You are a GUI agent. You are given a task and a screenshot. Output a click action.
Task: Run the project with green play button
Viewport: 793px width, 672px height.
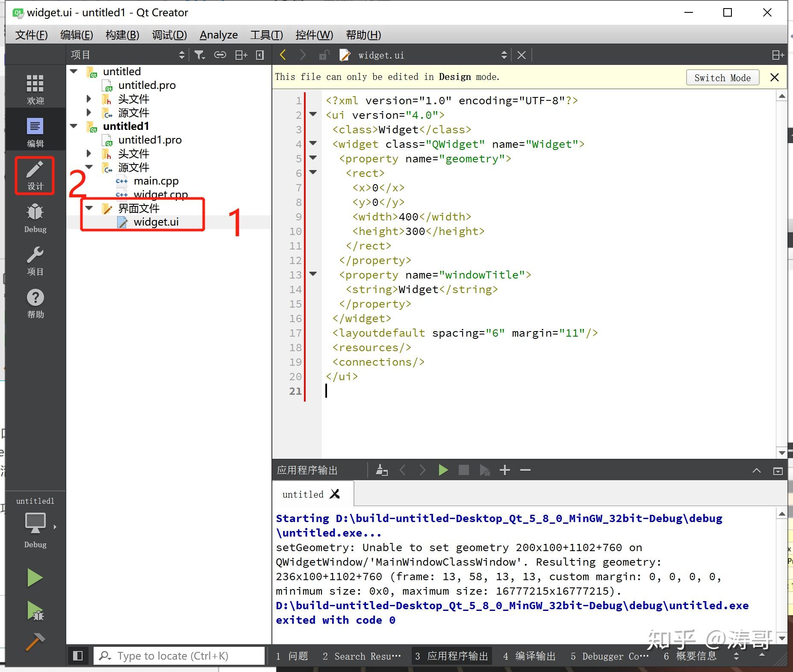pyautogui.click(x=35, y=578)
